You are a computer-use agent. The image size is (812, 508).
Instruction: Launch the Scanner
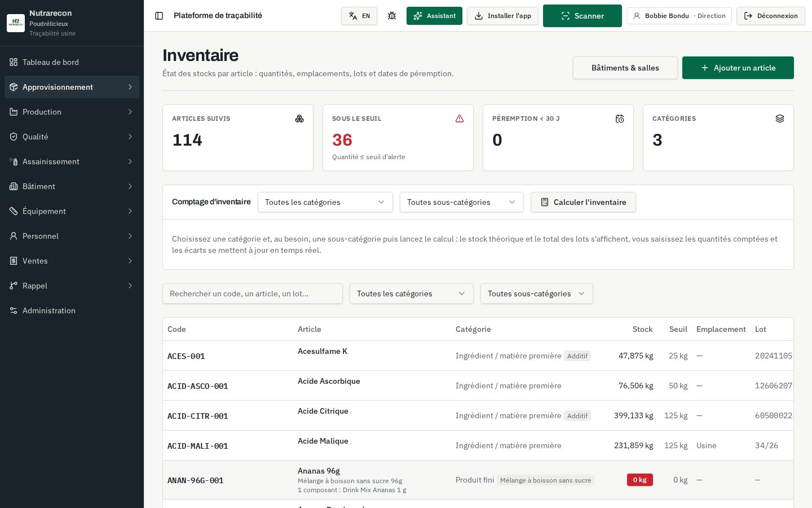pyautogui.click(x=582, y=16)
